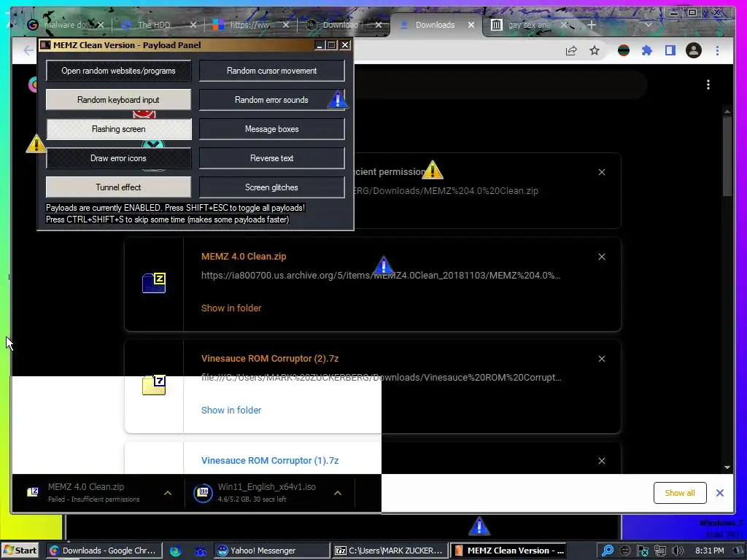Toggle Reverse text payload

click(271, 158)
